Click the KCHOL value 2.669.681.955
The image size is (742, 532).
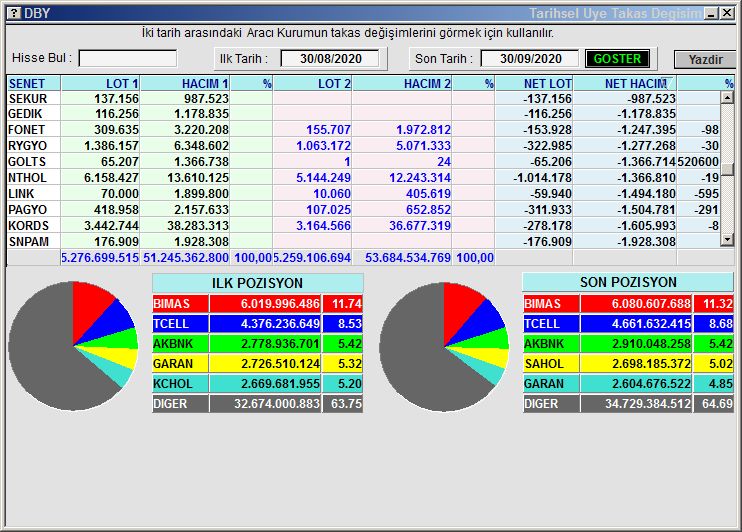pos(280,383)
